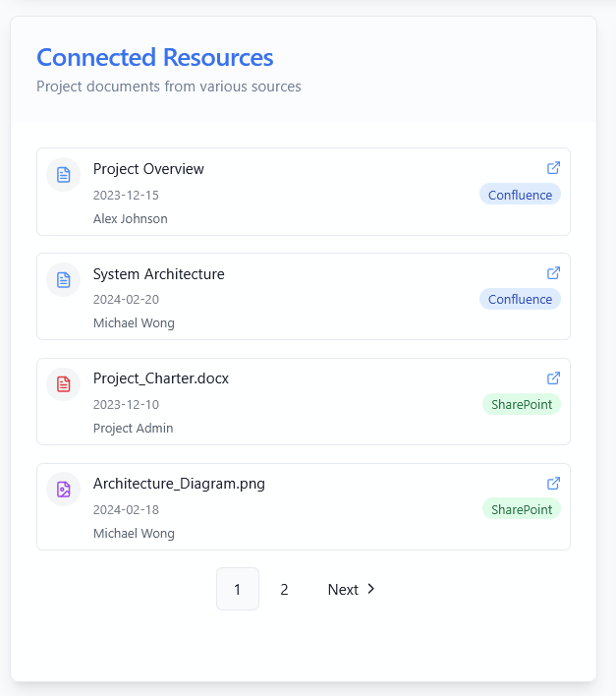Click the Next pagination button
This screenshot has width=616, height=696.
352,589
